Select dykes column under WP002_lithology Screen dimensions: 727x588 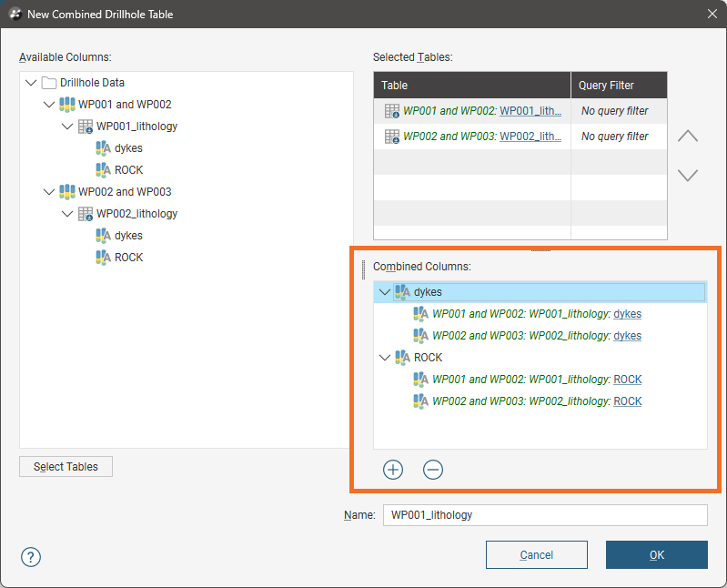(128, 236)
